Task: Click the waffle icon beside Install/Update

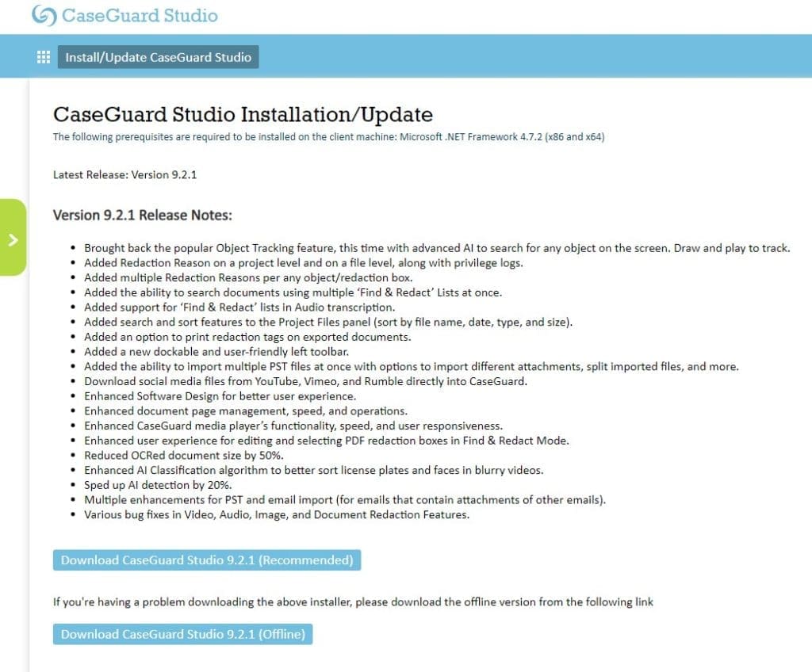Action: (x=43, y=56)
